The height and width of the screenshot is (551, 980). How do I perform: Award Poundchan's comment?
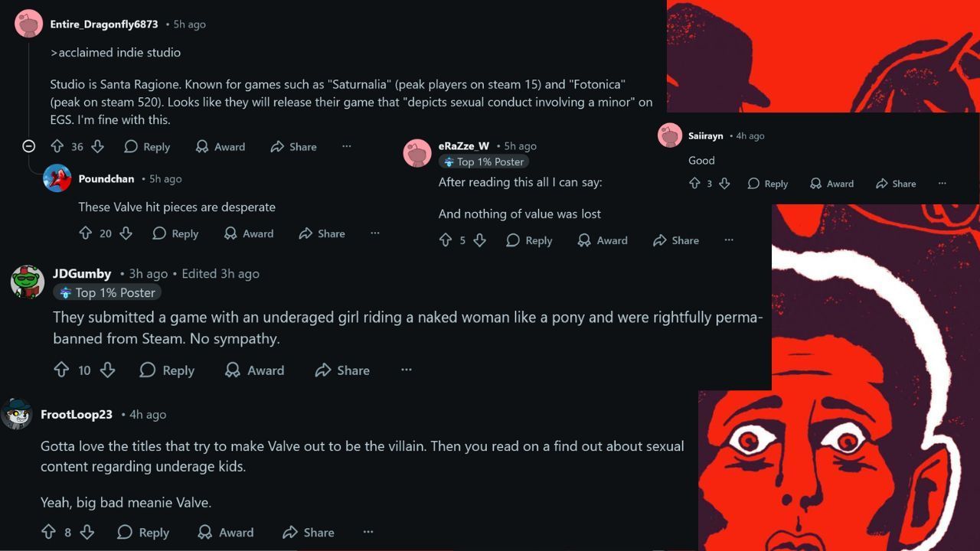coord(249,233)
